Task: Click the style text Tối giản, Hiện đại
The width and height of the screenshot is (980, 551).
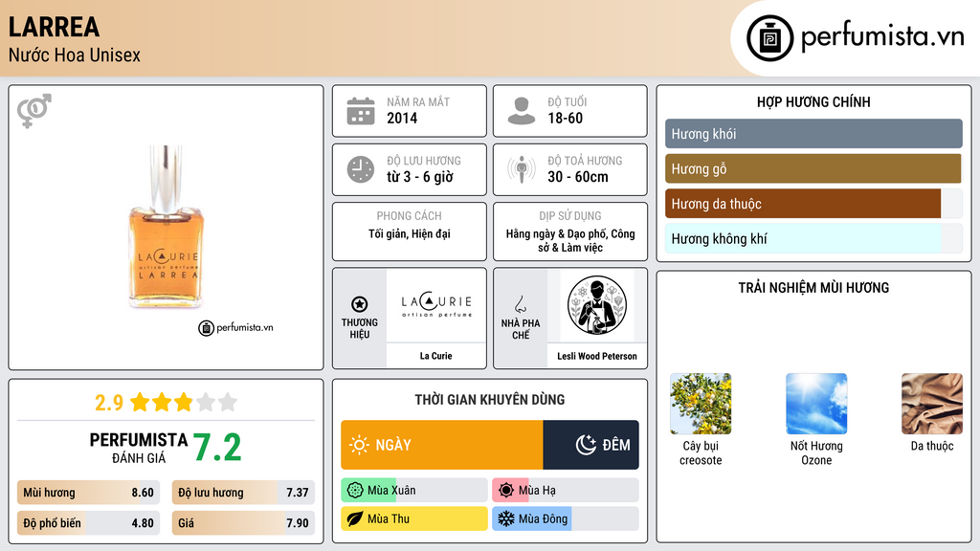Action: 410,233
